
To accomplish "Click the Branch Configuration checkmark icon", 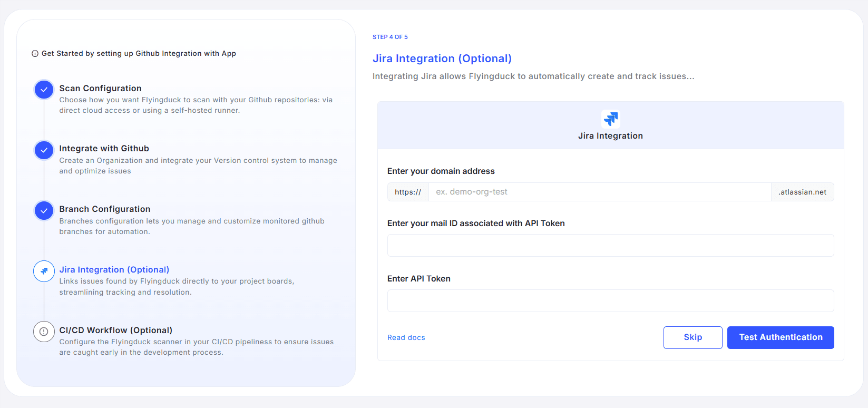I will coord(44,211).
